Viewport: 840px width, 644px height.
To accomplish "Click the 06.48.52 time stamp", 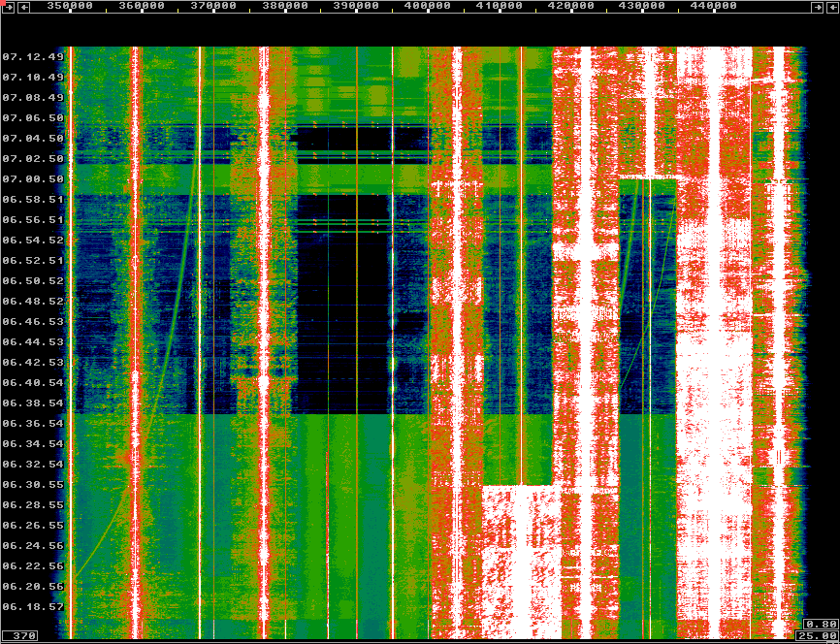I will pos(33,301).
